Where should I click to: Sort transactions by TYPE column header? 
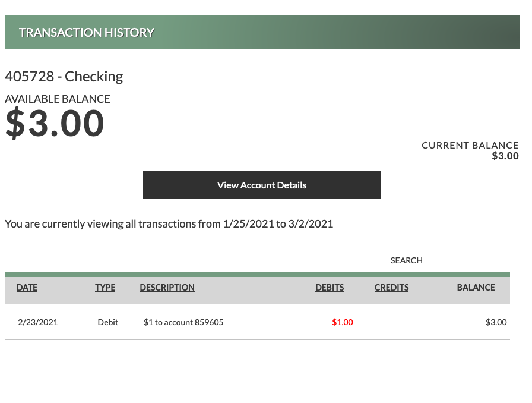point(105,288)
